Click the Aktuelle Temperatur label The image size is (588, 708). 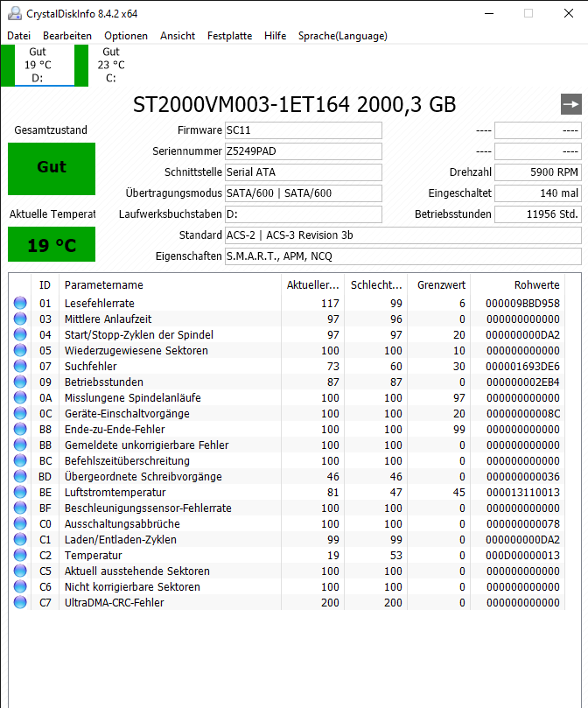pyautogui.click(x=52, y=214)
